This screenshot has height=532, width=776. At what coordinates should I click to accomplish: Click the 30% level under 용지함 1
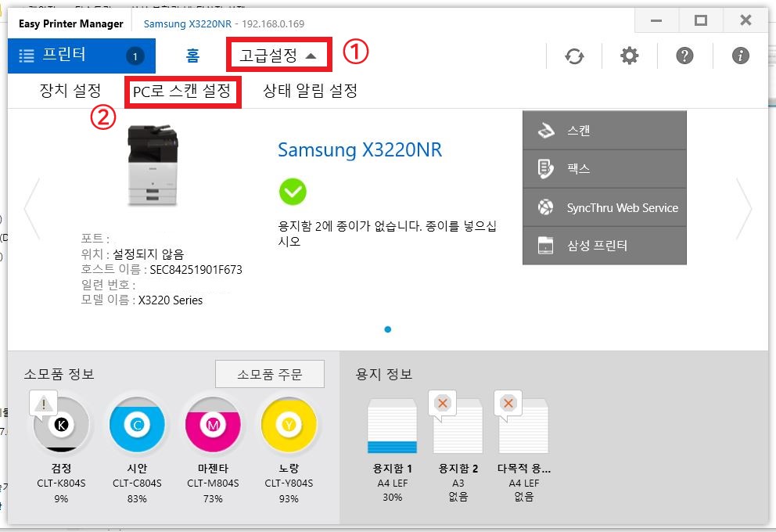click(x=393, y=498)
